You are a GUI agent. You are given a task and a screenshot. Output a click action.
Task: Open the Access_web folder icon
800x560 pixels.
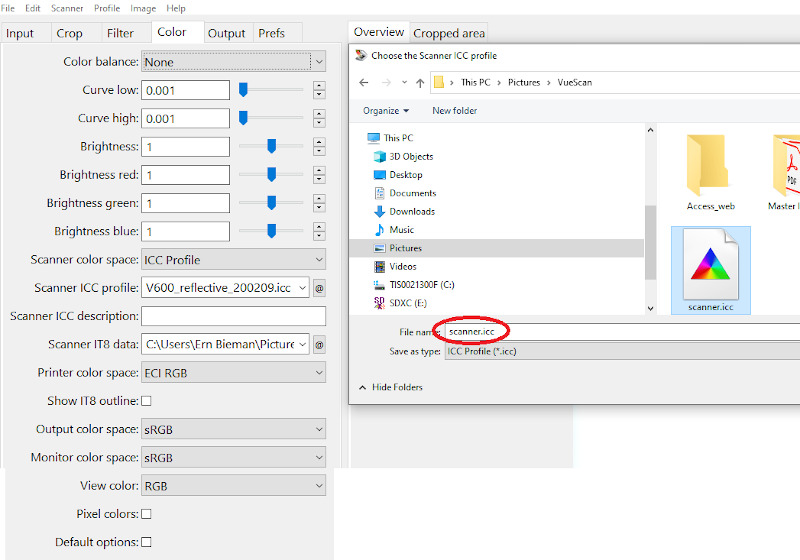point(711,170)
